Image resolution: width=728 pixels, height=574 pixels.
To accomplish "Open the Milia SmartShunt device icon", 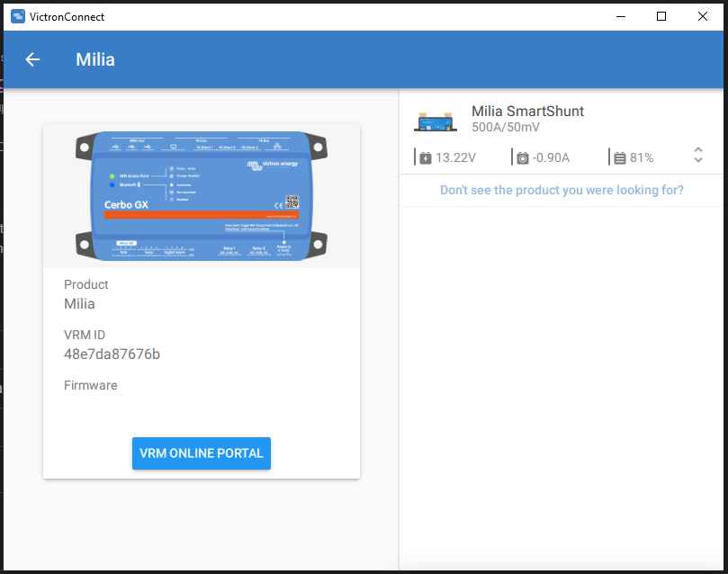I will click(436, 121).
